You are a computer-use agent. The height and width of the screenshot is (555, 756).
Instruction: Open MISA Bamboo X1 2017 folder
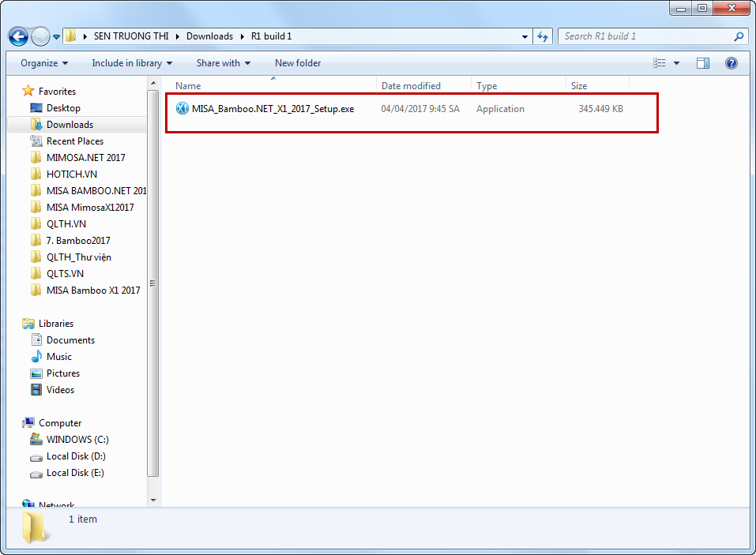tap(93, 290)
